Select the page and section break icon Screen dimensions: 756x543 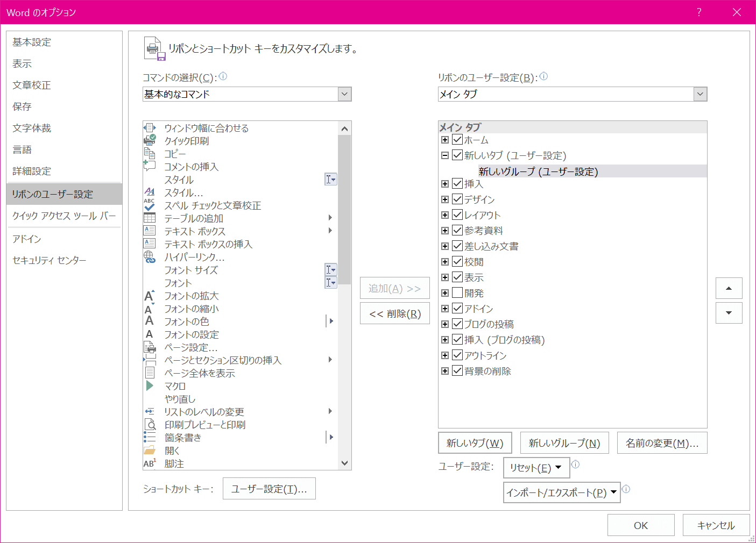[x=150, y=360]
